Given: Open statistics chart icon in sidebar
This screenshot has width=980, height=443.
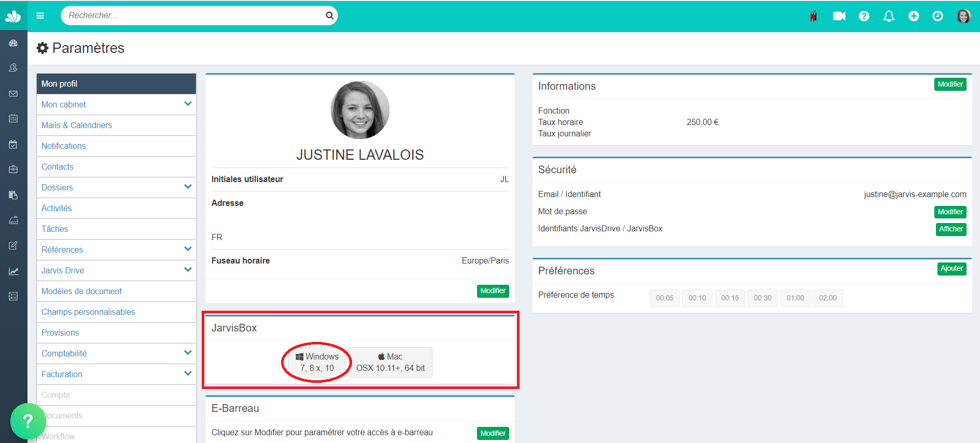Looking at the screenshot, I should coord(13,271).
